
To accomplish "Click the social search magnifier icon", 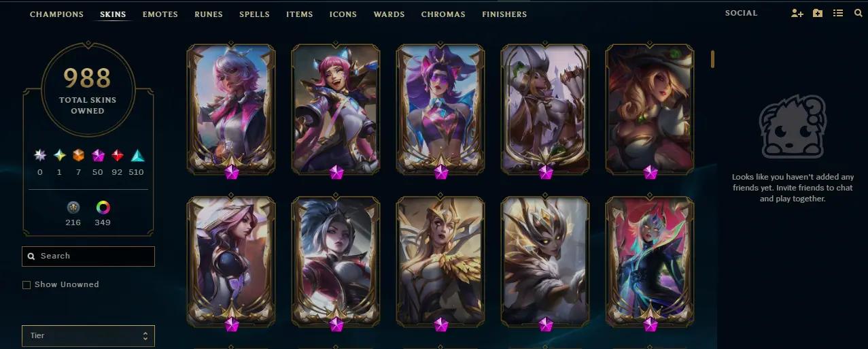I will [858, 14].
